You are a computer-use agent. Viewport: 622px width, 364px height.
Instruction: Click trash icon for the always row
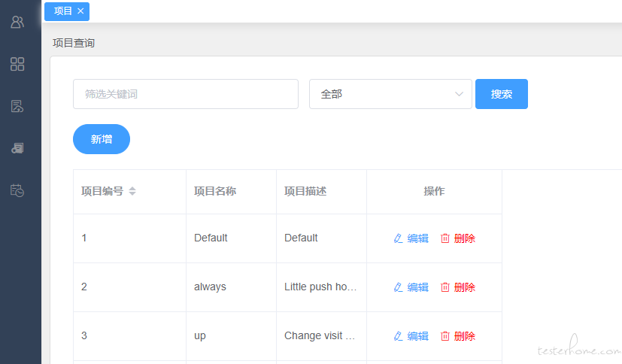445,287
